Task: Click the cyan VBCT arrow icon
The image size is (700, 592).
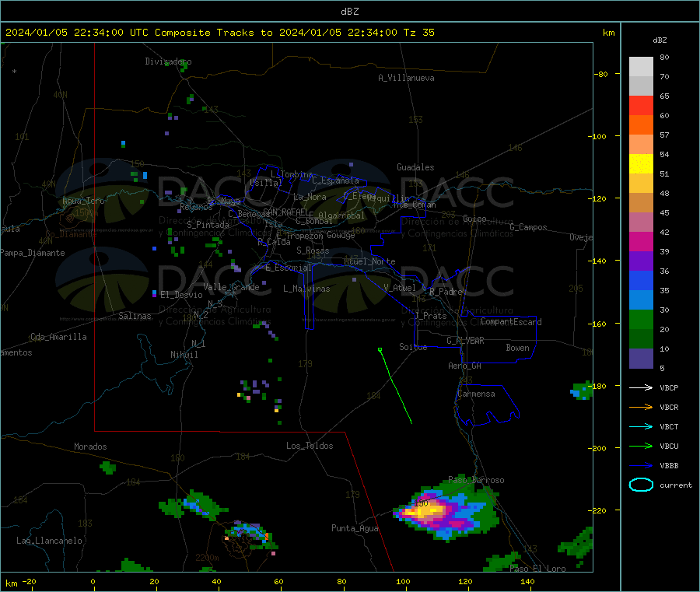Action: (641, 426)
